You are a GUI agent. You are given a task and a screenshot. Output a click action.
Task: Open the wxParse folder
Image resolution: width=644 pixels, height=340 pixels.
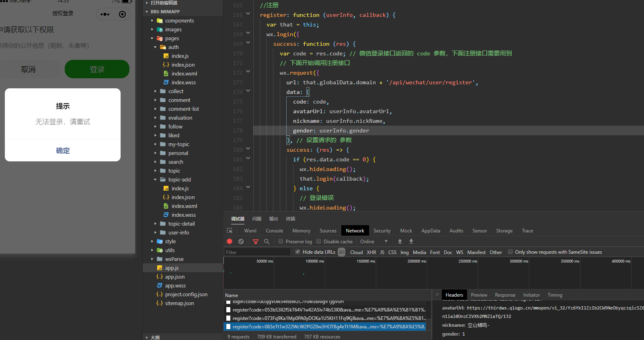pos(174,259)
